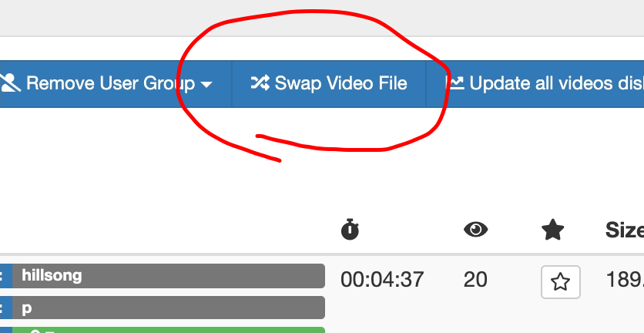Image resolution: width=644 pixels, height=333 pixels.
Task: Click the duration value 00:04:37
Action: point(382,280)
